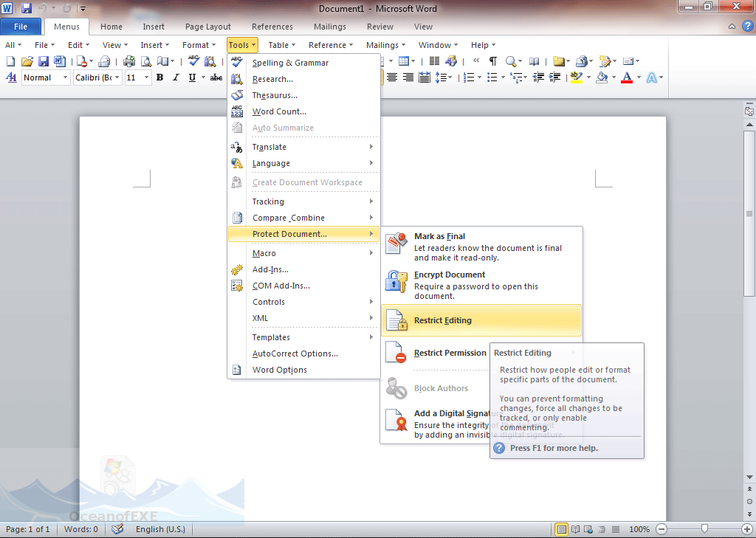Switch to Full Screen Reading view in status bar
The width and height of the screenshot is (756, 538).
point(575,529)
